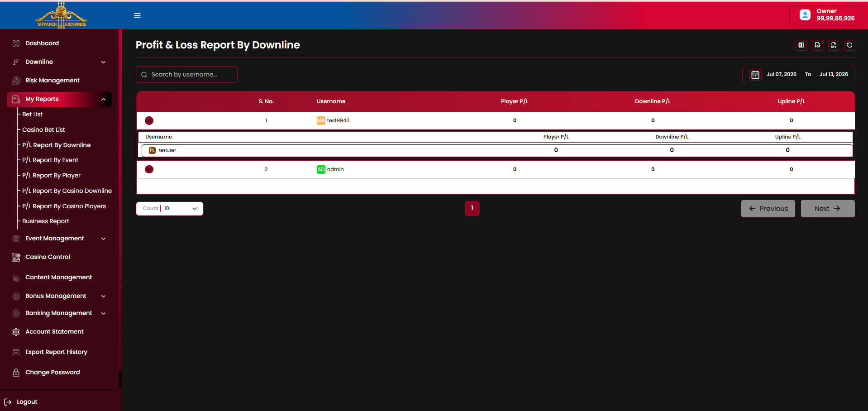Open P/L Report By Player

(51, 176)
